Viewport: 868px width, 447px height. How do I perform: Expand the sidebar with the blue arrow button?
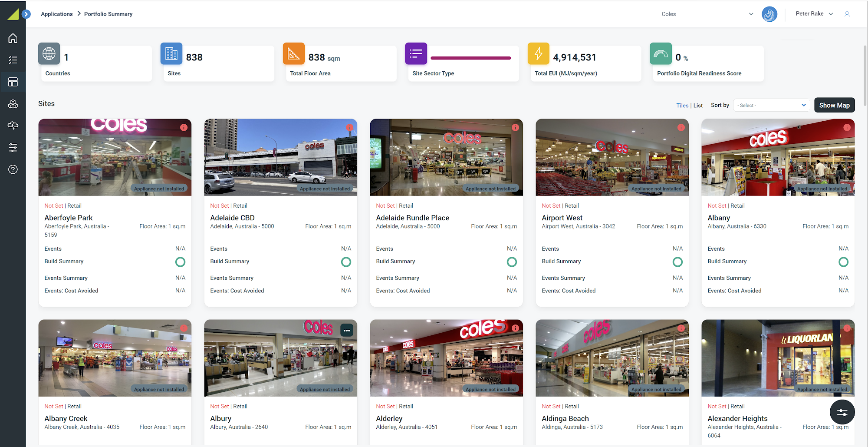(x=26, y=14)
